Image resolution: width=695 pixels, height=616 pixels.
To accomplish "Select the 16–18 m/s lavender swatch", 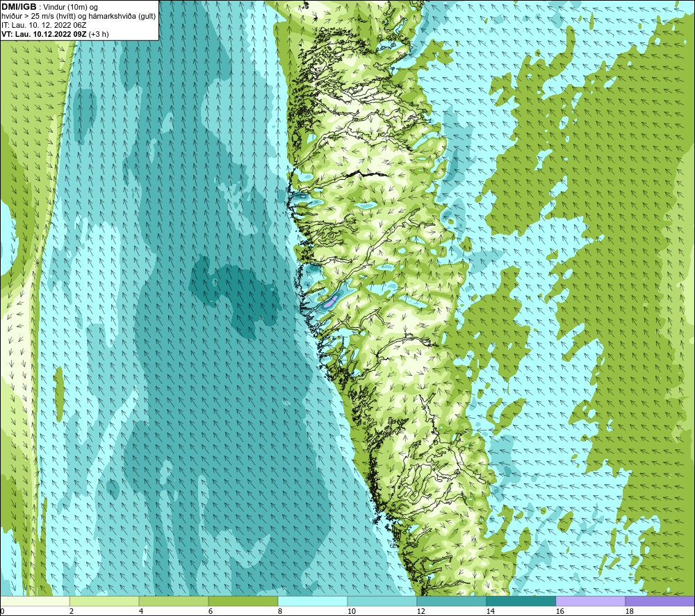I will click(x=590, y=601).
